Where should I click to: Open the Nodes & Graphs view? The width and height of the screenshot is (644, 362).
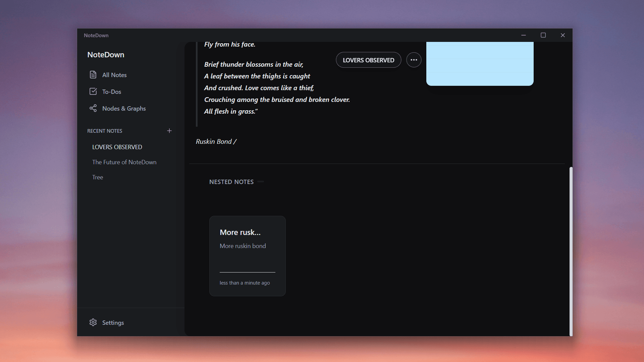(124, 108)
